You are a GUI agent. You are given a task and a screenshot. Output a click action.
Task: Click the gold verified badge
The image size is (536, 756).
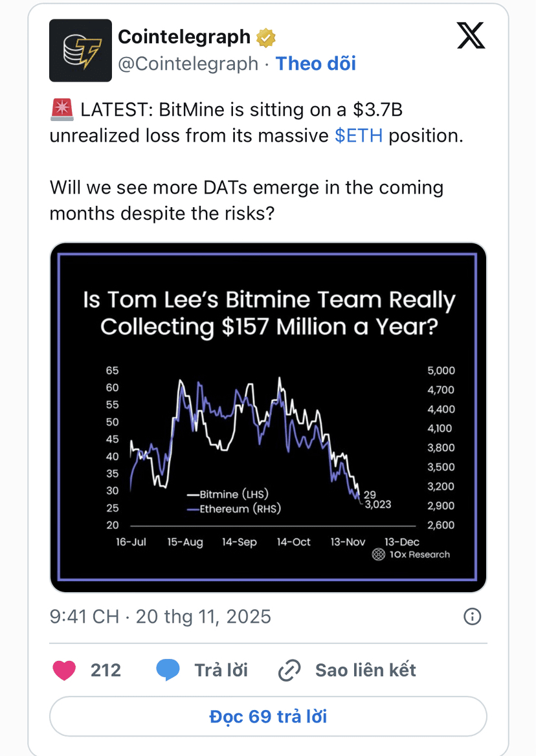point(265,38)
